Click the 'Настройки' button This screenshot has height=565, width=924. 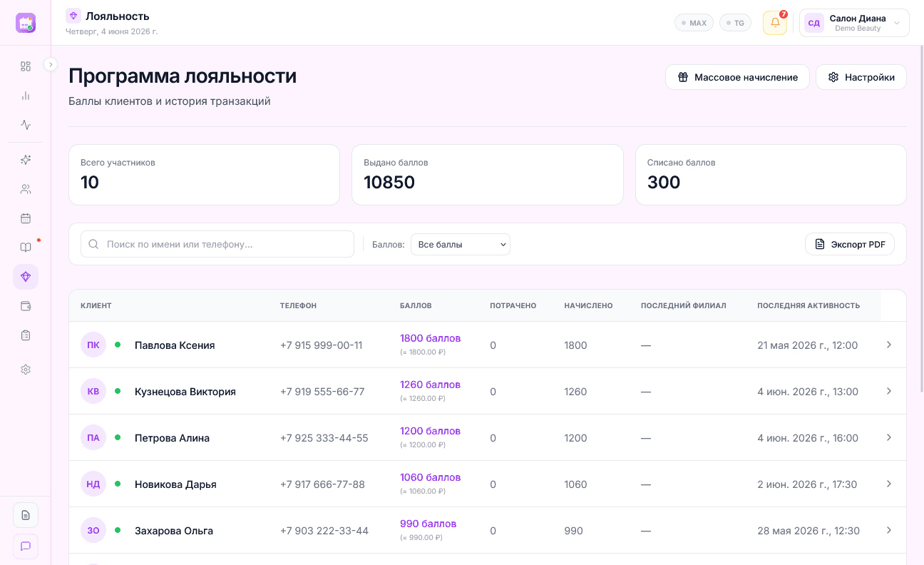(861, 77)
